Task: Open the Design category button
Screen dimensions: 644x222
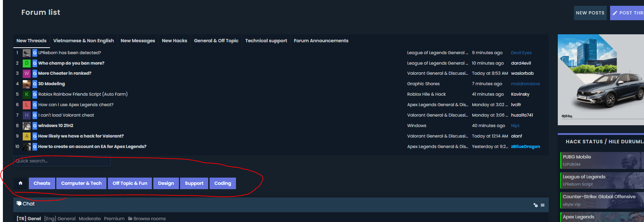Action: pos(166,183)
